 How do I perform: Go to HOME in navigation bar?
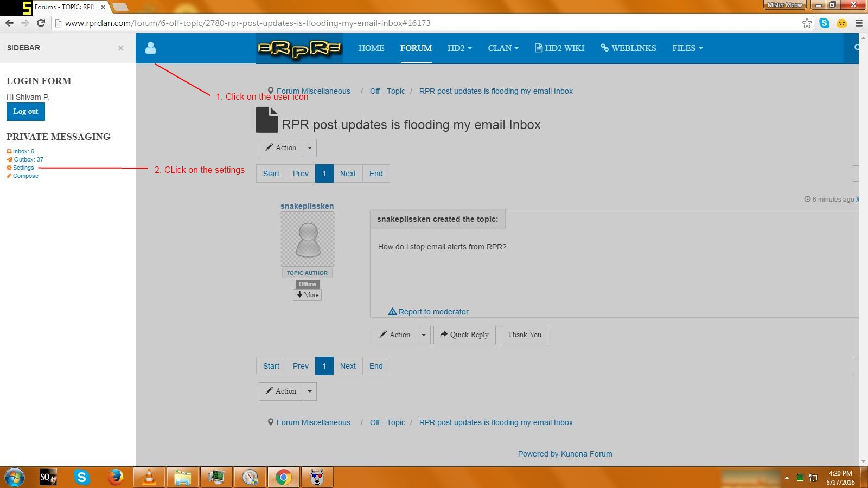point(371,48)
